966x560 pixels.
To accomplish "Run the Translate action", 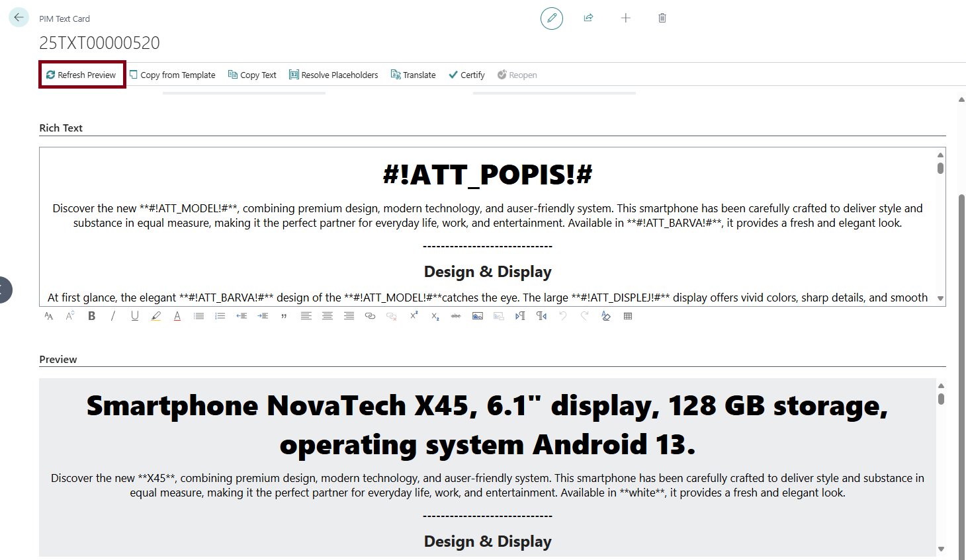I will pyautogui.click(x=413, y=74).
